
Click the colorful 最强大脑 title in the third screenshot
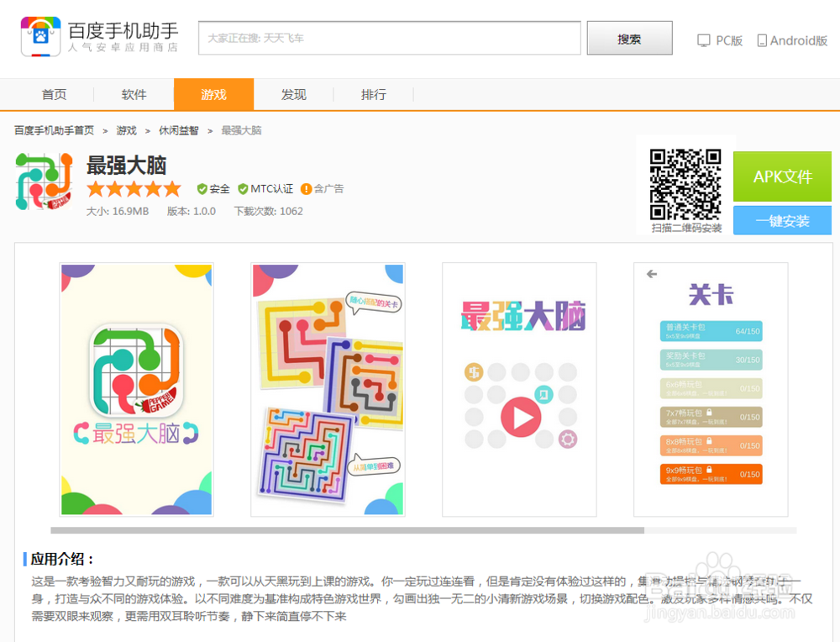pos(522,315)
